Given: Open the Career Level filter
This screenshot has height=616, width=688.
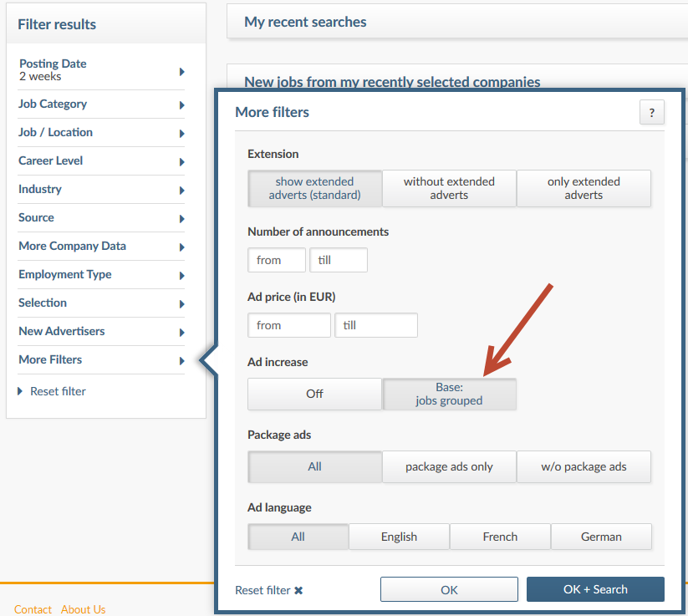Looking at the screenshot, I should click(182, 161).
